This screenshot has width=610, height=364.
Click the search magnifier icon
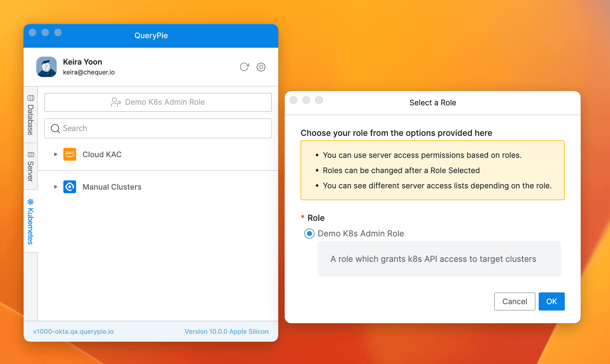point(55,129)
